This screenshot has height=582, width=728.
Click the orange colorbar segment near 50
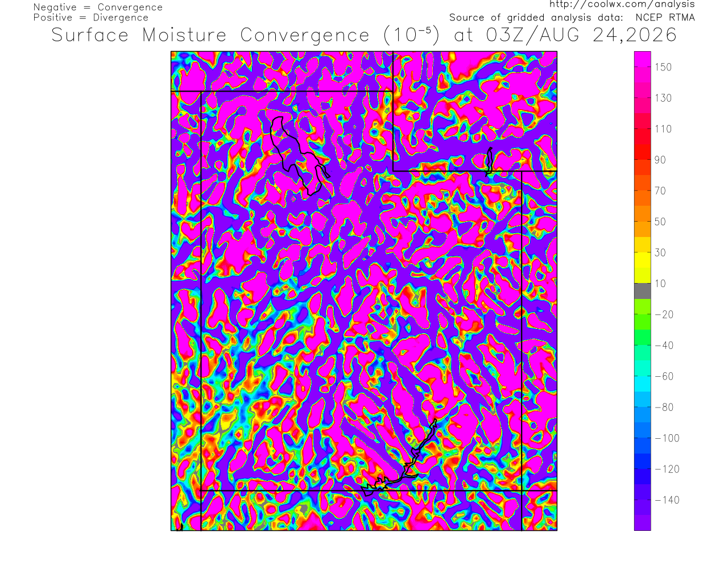[643, 222]
